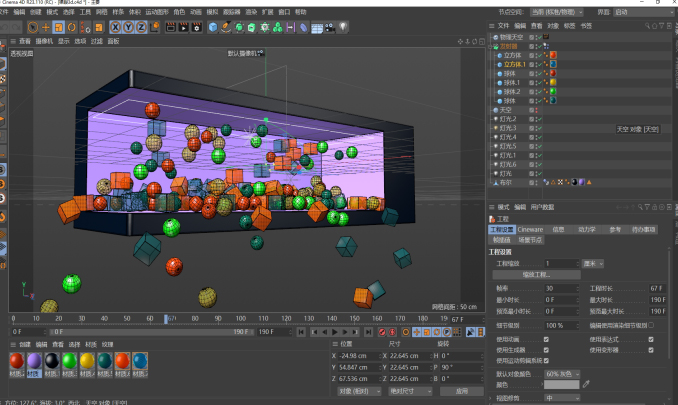Toggle 物理天空 enable checkmark
Image resolution: width=678 pixels, height=405 pixels.
540,37
